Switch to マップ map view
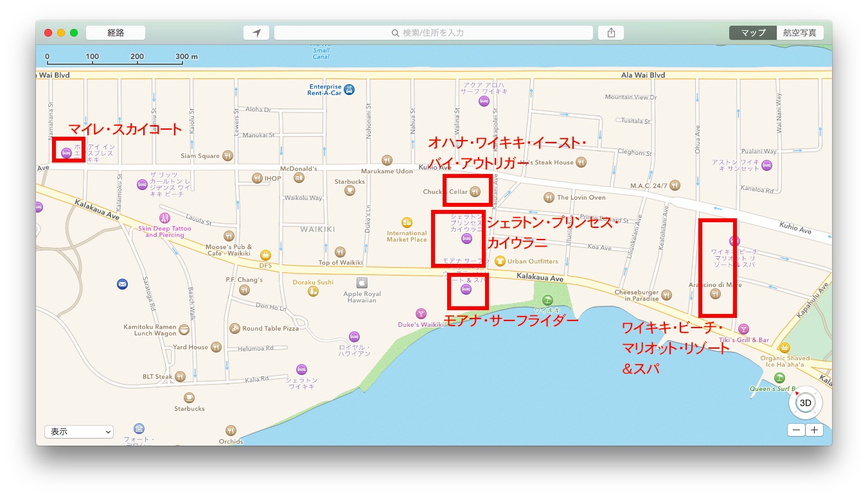The width and height of the screenshot is (868, 497). pyautogui.click(x=753, y=33)
